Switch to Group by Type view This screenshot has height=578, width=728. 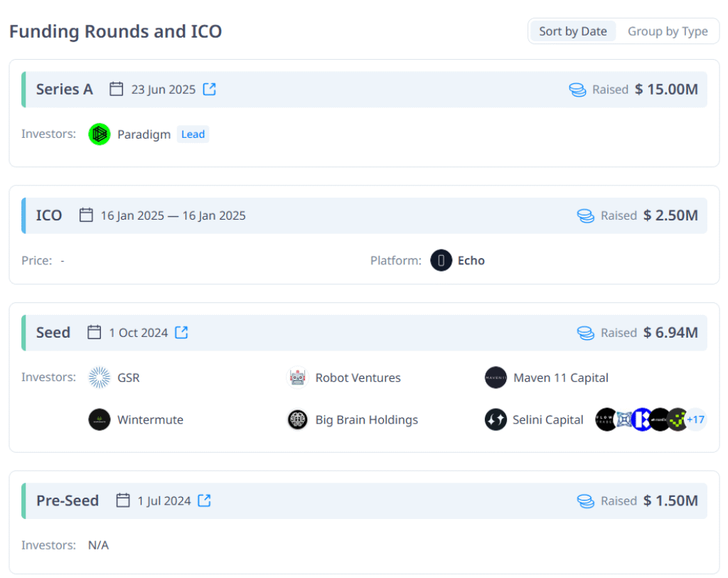(668, 31)
